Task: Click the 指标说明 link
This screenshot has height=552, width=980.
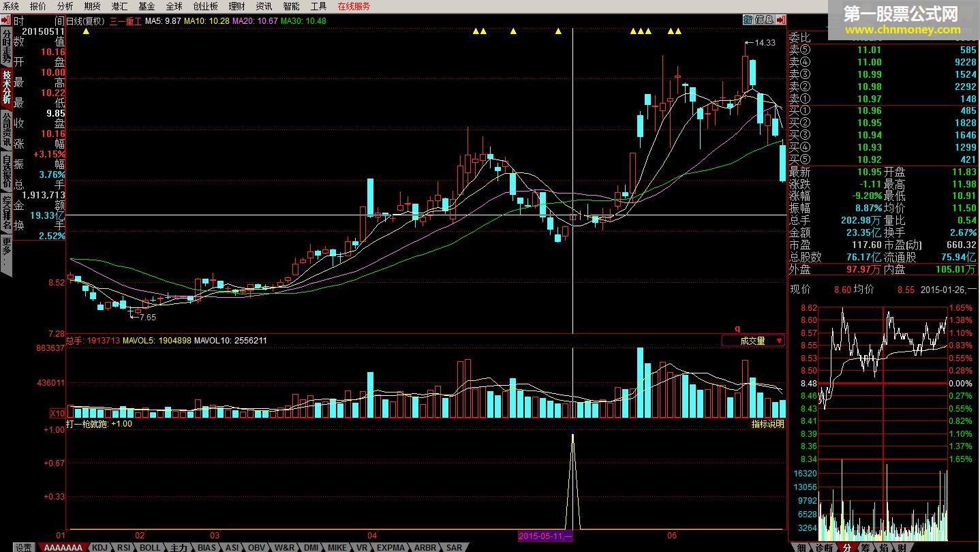Action: [768, 424]
